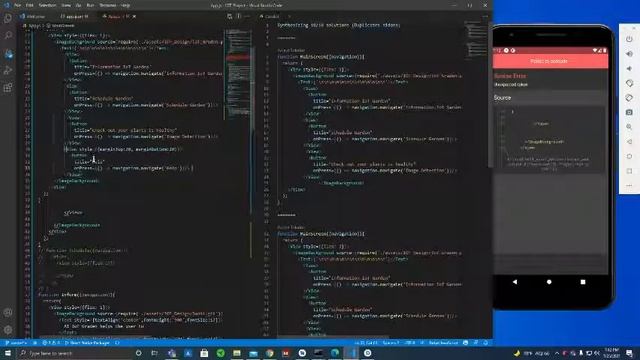
Task: Open the File menu
Action: [x=18, y=5]
